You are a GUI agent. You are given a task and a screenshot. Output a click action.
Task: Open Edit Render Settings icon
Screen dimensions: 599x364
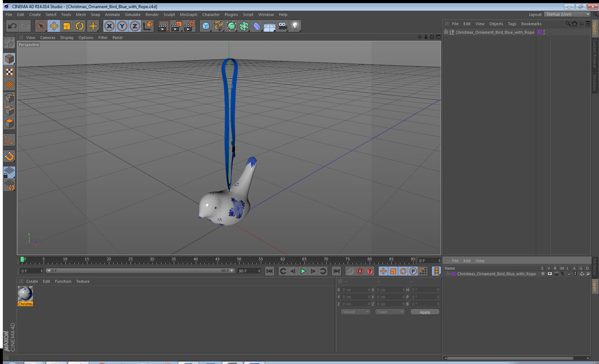coord(189,26)
